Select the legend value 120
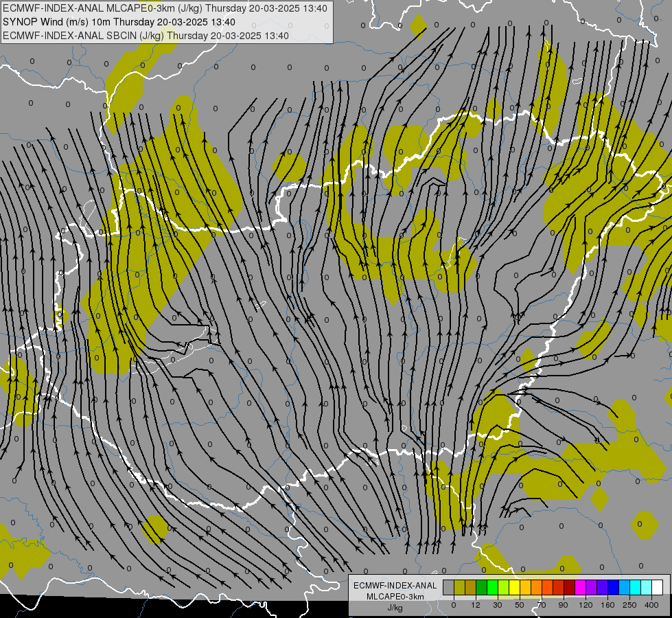Viewport: 672px width, 618px height. point(586,605)
